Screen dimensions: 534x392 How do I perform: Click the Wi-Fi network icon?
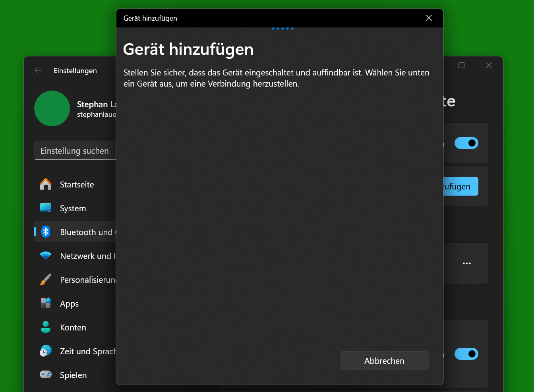46,256
